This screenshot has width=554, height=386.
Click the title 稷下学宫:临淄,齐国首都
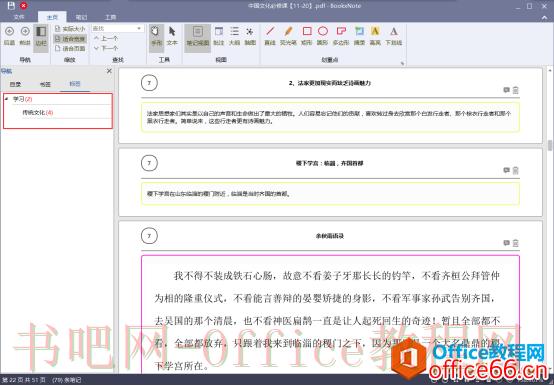330,163
